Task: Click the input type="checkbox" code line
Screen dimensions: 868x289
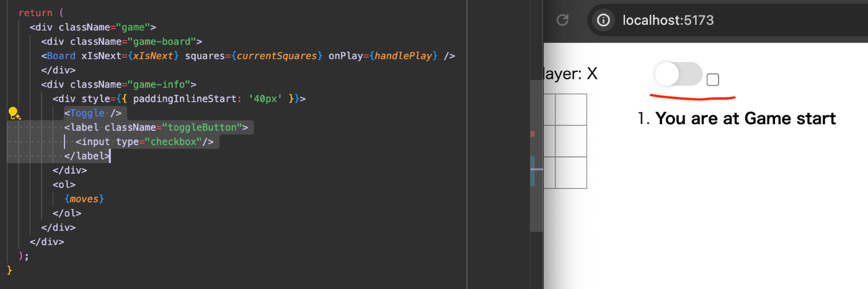Action: coord(144,141)
